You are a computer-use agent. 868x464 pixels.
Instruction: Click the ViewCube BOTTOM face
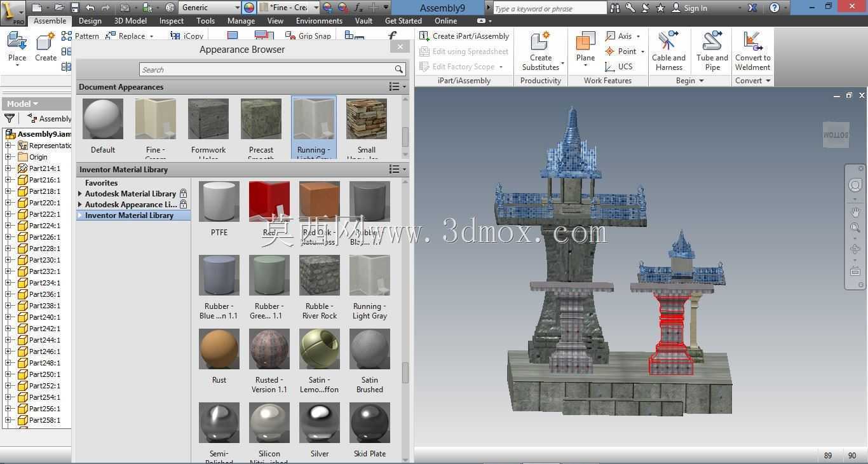pyautogui.click(x=836, y=135)
